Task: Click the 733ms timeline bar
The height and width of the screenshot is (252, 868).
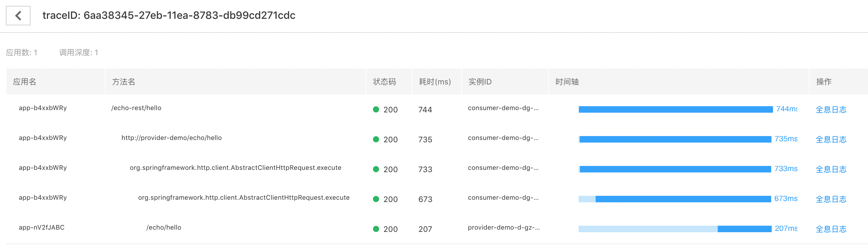Action: pyautogui.click(x=675, y=169)
